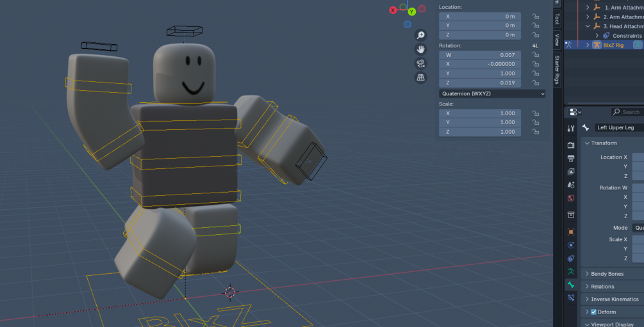Toggle the Scale Z lock
Image resolution: width=644 pixels, height=327 pixels.
pyautogui.click(x=536, y=132)
